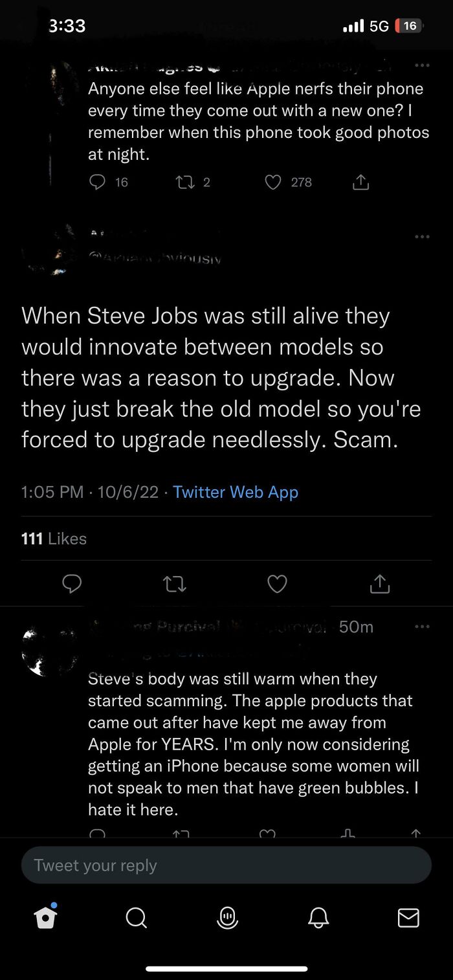View the 111 Likes list
This screenshot has height=980, width=453.
coord(54,538)
